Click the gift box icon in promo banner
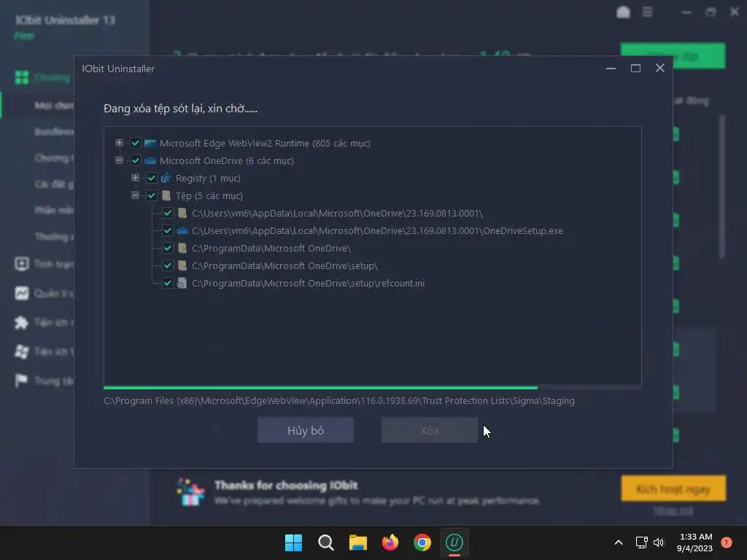 click(x=190, y=492)
